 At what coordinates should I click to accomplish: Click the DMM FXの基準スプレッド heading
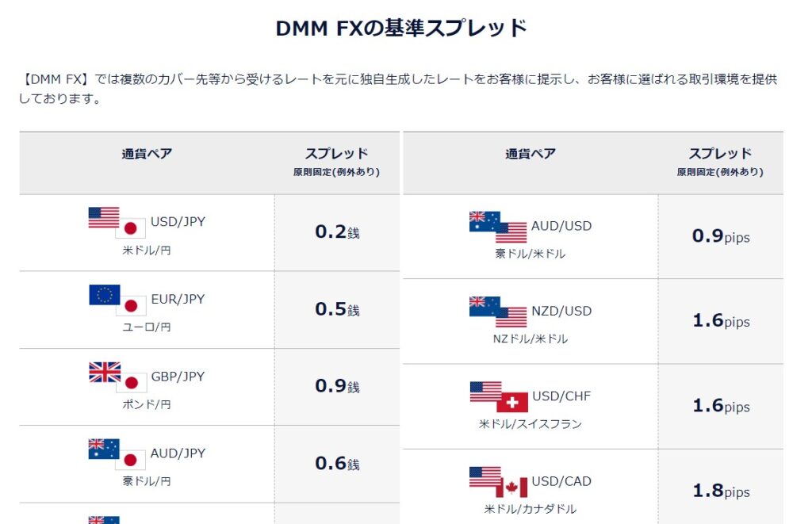click(401, 29)
